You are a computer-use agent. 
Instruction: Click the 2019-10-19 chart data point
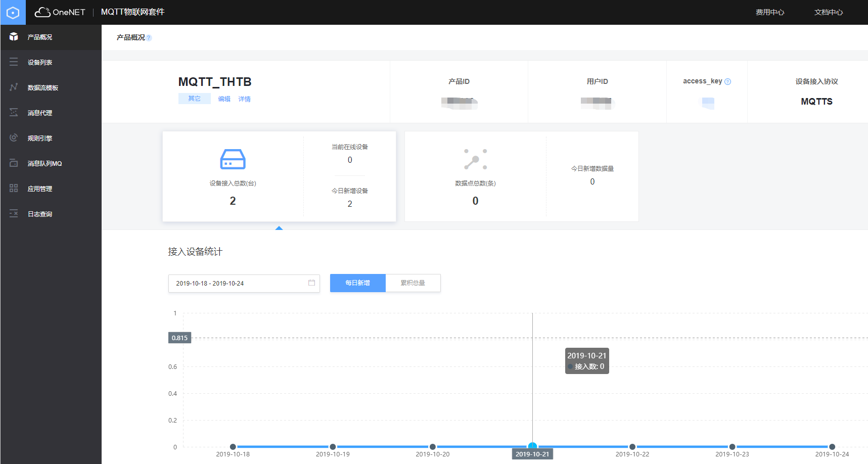tap(333, 447)
